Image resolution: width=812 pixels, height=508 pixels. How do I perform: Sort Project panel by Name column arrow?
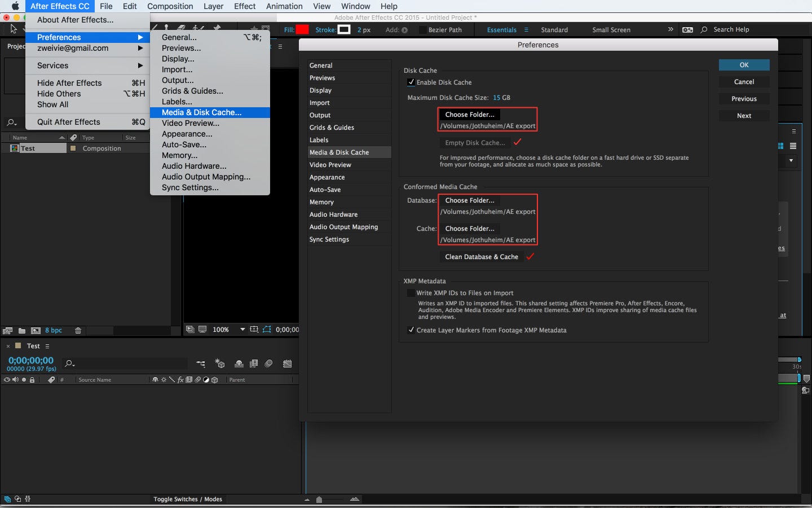click(x=62, y=138)
